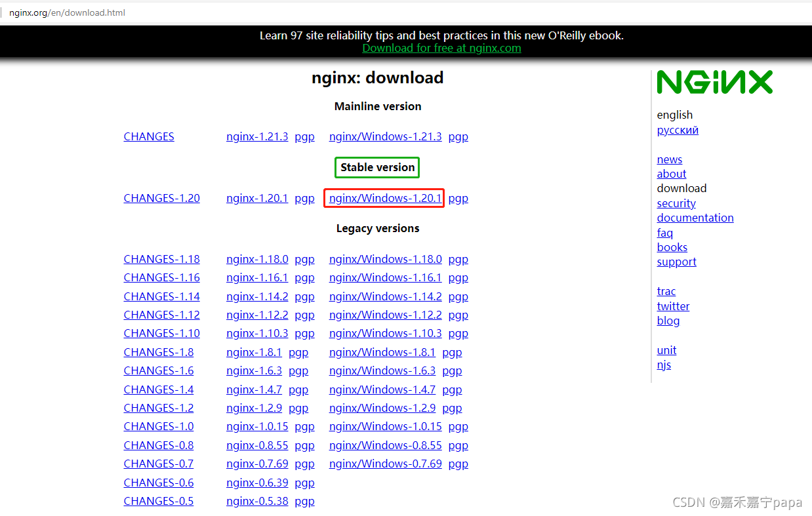Download nginx/Windows-1.8.1
812x516 pixels.
tap(382, 352)
